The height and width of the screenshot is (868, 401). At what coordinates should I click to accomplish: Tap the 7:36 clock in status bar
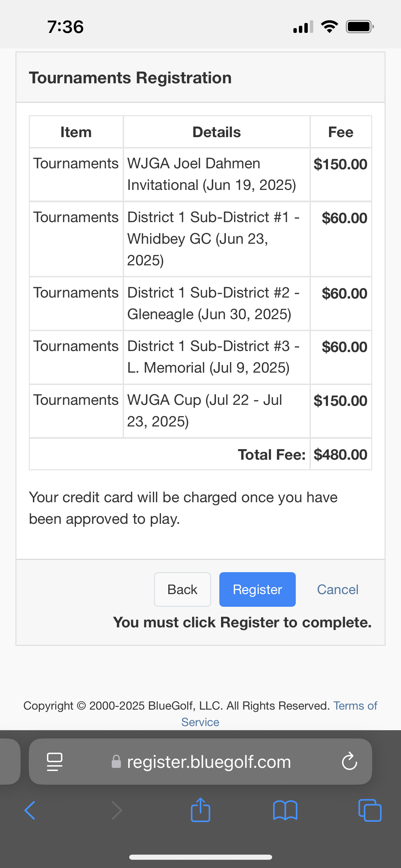pos(65,27)
